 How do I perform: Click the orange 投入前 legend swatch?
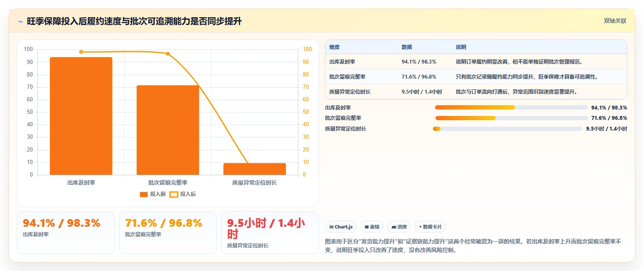coord(144,195)
